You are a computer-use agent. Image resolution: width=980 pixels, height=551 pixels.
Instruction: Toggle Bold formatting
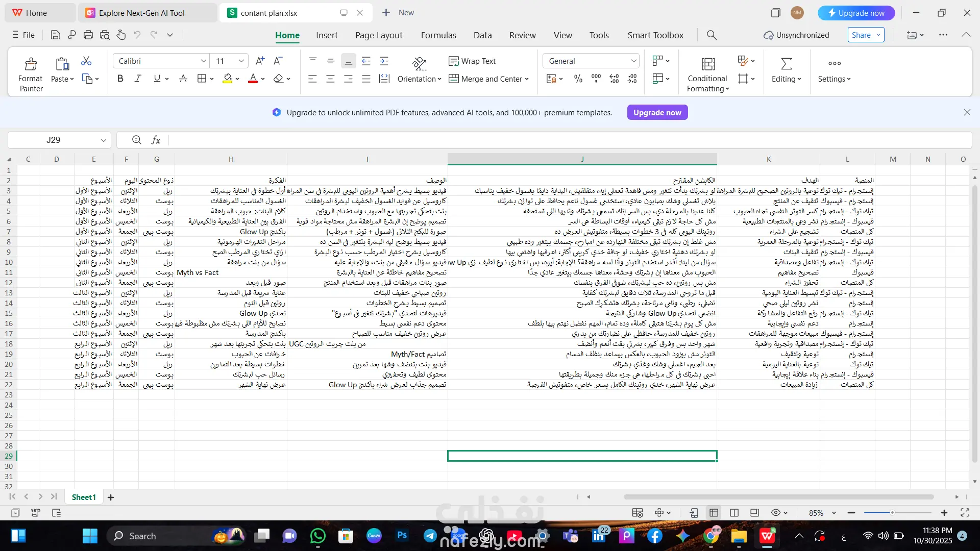click(x=120, y=79)
